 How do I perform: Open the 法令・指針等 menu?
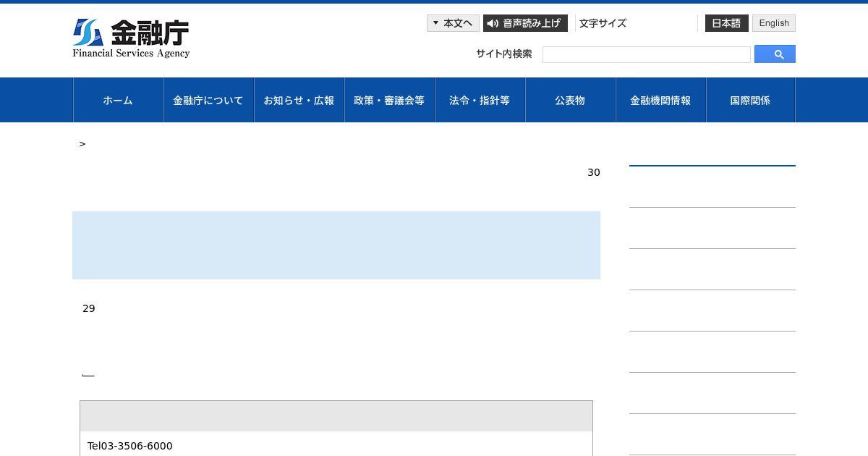coord(480,100)
